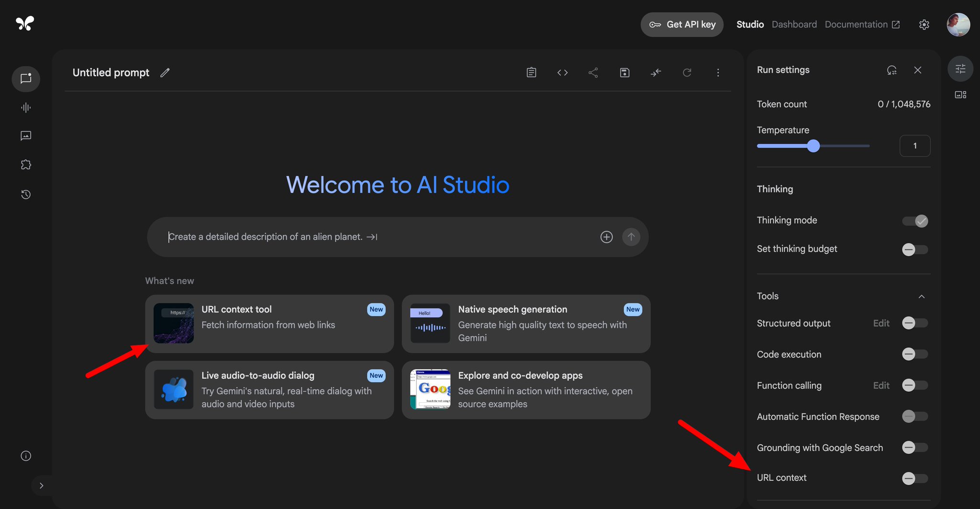Click the Share prompt icon

(593, 73)
